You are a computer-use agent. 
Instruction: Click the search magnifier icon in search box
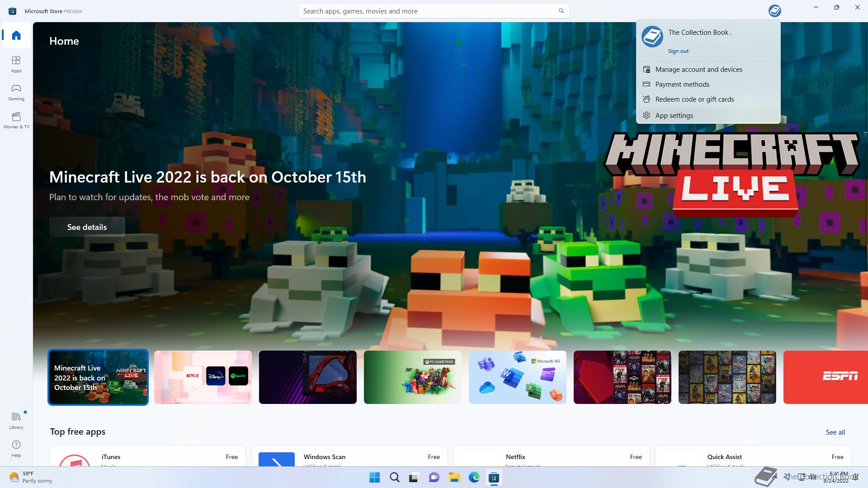(x=561, y=11)
